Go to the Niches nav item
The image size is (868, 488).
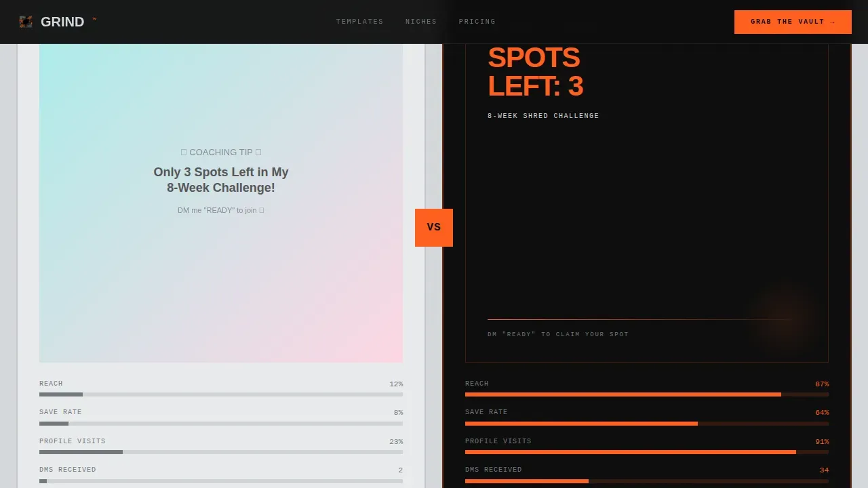pyautogui.click(x=421, y=22)
